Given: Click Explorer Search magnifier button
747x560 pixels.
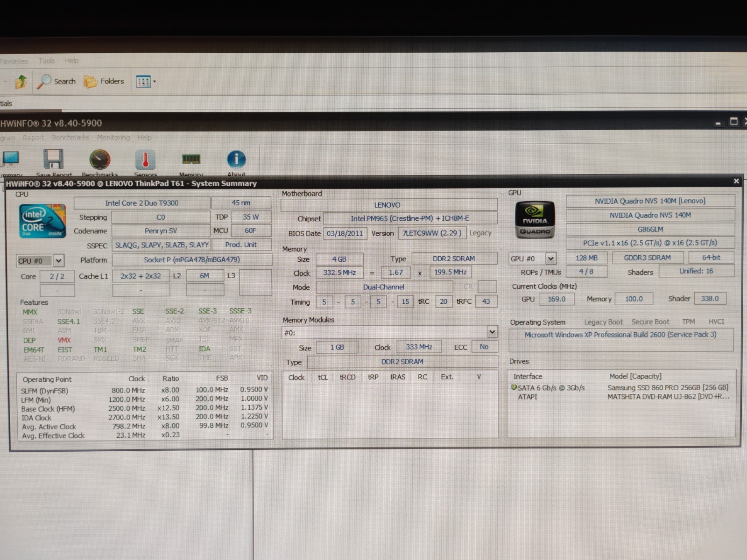Looking at the screenshot, I should coord(56,81).
